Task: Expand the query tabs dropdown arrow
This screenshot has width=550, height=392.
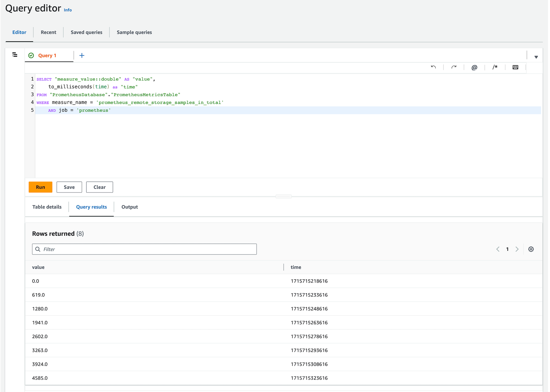Action: pos(536,57)
